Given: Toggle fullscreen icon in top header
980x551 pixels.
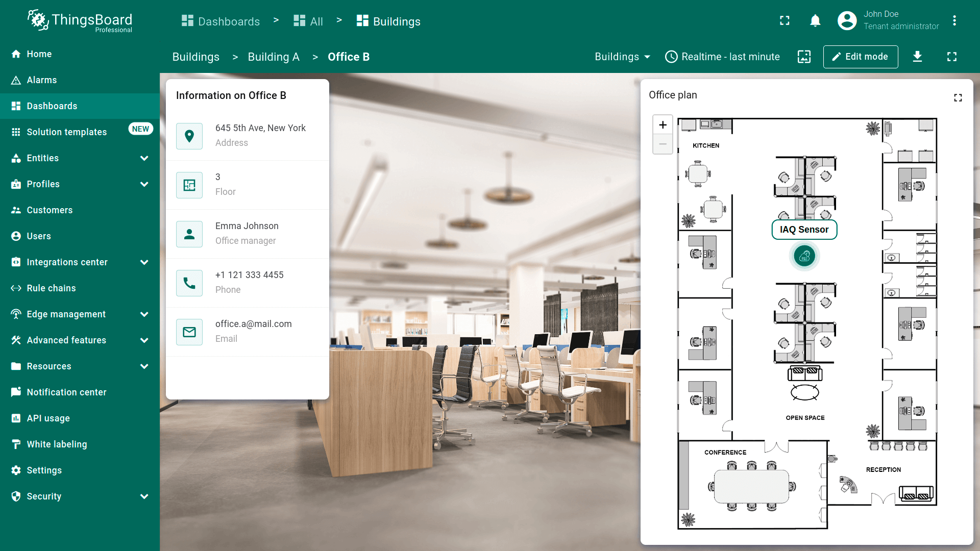Looking at the screenshot, I should [x=785, y=21].
